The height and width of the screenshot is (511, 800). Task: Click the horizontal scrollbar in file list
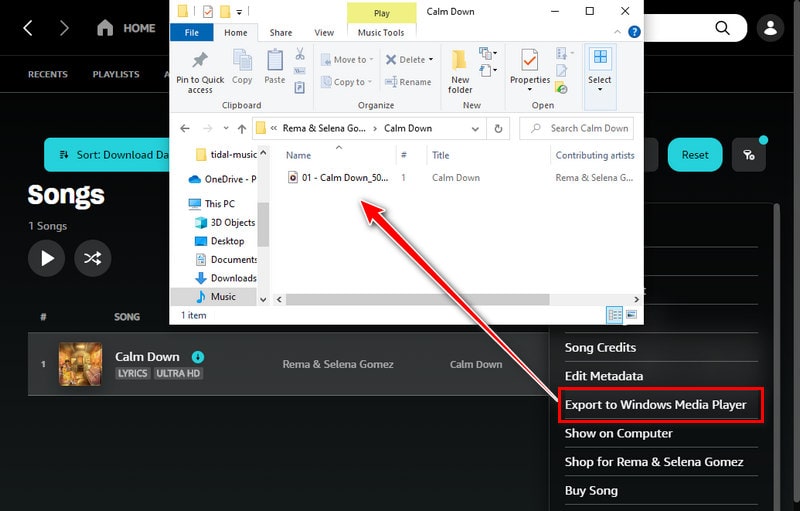(417, 299)
